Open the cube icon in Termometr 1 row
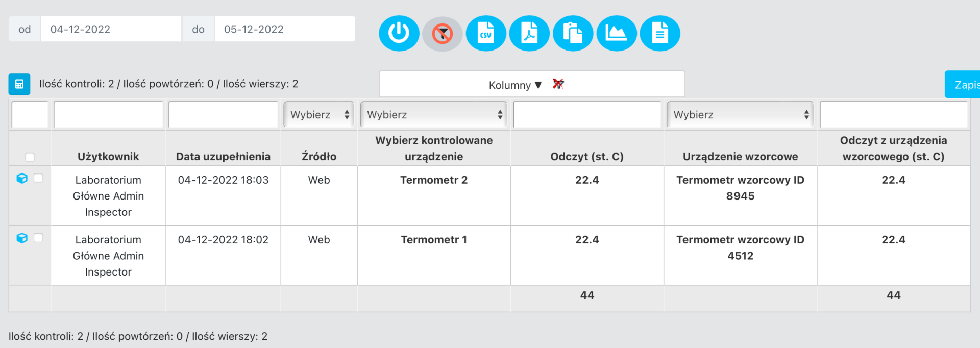 (x=22, y=238)
